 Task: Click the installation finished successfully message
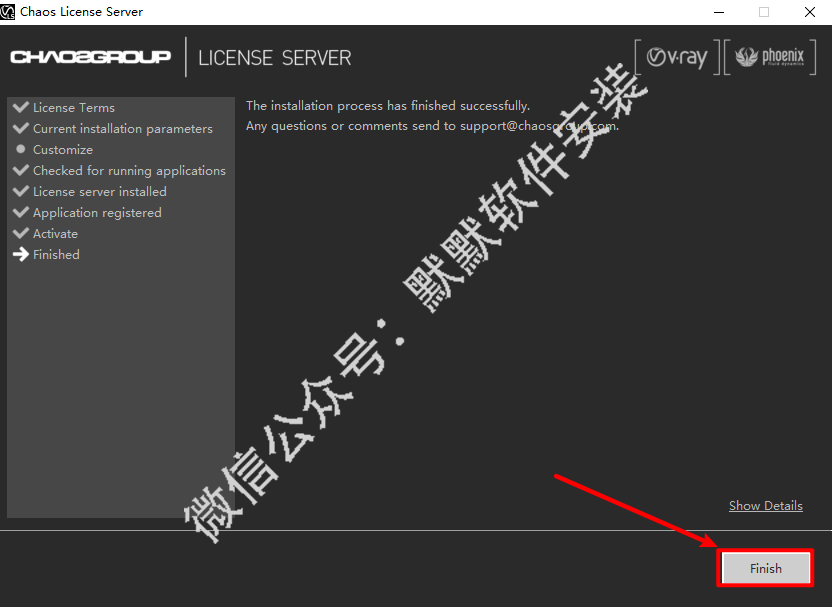click(x=388, y=106)
